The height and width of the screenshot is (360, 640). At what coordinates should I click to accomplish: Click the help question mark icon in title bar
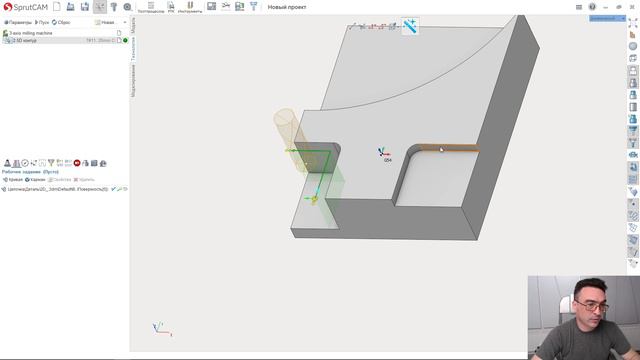click(x=592, y=7)
